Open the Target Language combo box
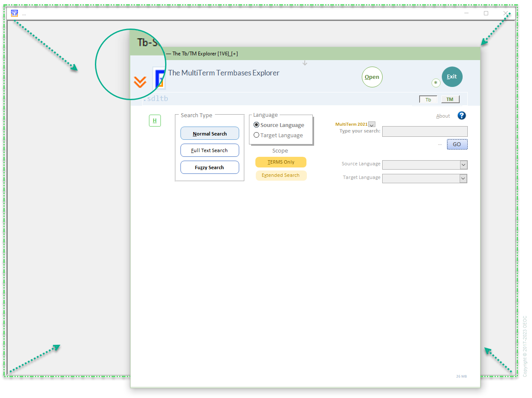 (x=424, y=179)
